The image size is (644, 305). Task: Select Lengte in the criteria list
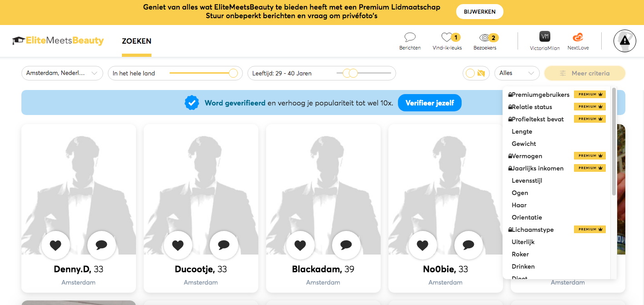click(522, 131)
